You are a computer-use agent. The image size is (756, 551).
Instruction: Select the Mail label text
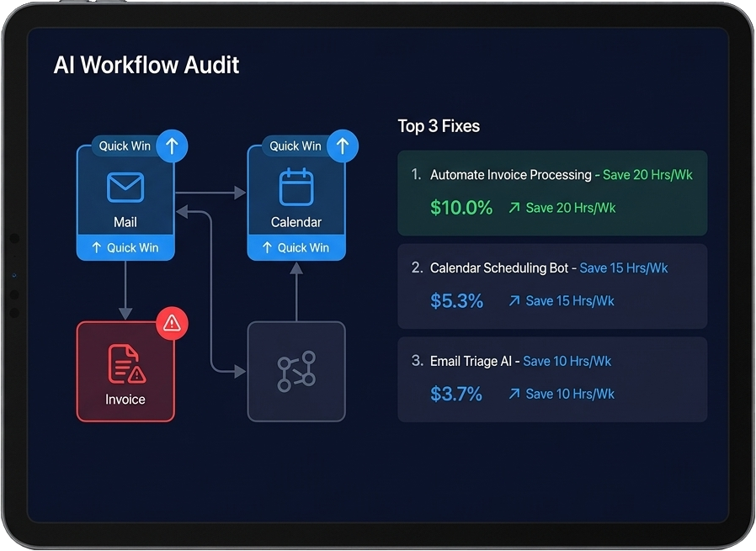(x=125, y=222)
